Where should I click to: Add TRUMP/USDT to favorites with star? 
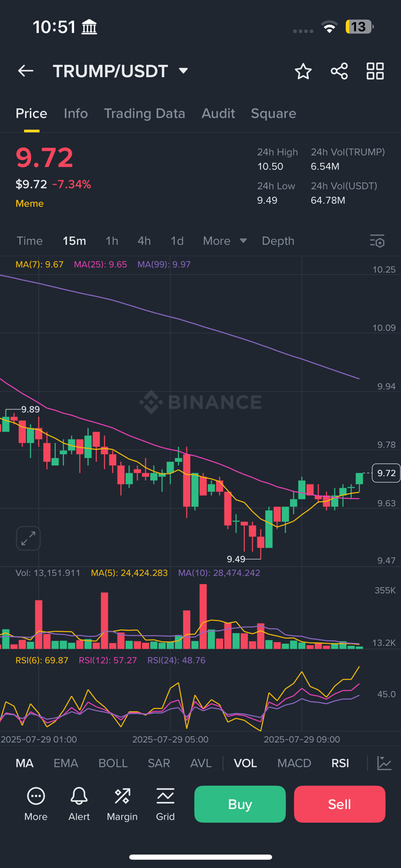coord(303,71)
